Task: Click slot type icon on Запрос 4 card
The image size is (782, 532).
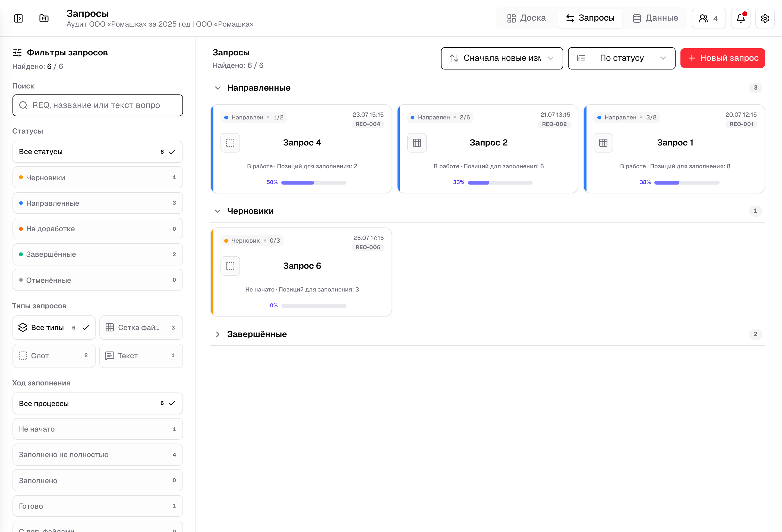Action: (230, 143)
